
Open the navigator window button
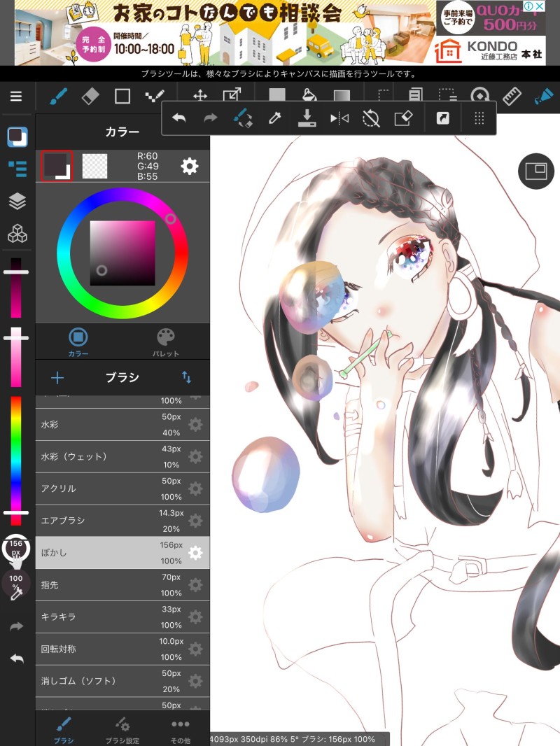pyautogui.click(x=535, y=171)
